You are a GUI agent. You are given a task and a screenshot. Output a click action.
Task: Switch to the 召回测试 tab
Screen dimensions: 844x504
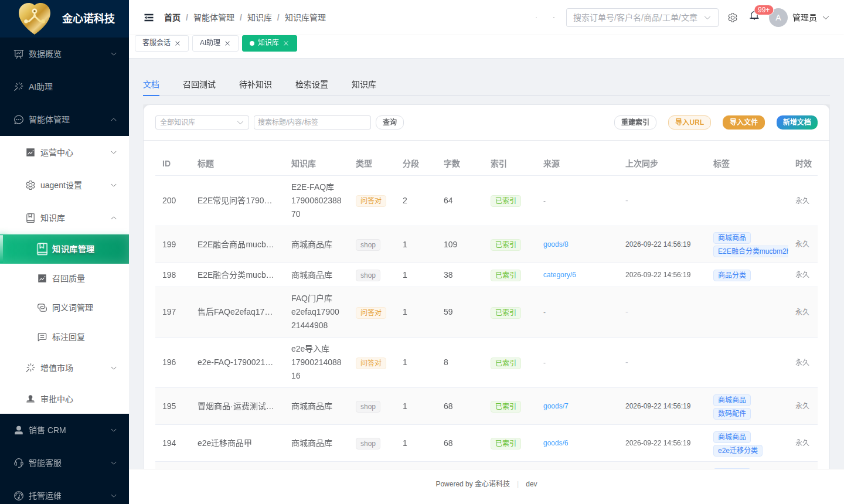199,84
